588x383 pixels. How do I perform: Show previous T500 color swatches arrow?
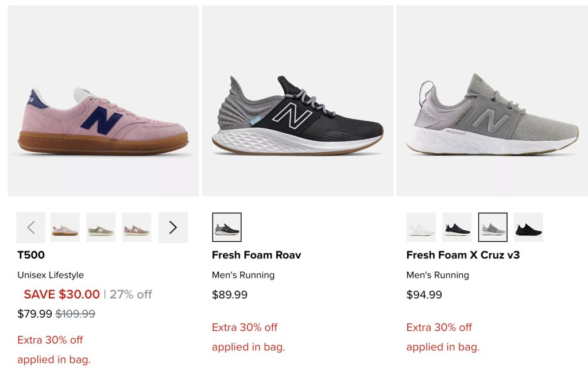(31, 227)
